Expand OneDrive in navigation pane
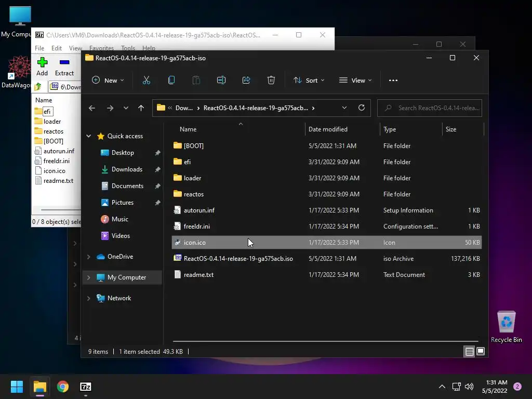This screenshot has height=399, width=532. pyautogui.click(x=88, y=257)
